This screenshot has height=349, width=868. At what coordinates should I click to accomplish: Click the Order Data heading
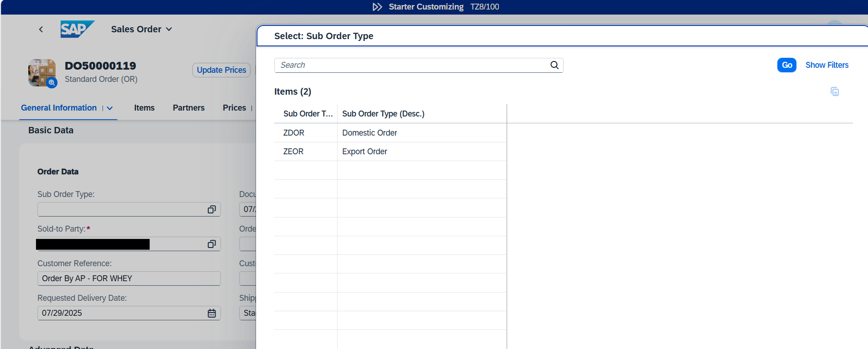click(x=58, y=172)
